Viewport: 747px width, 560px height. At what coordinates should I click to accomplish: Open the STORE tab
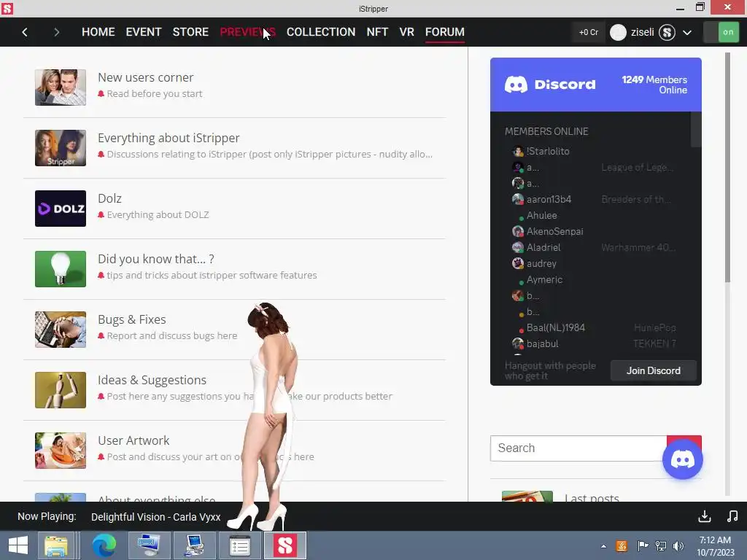190,32
